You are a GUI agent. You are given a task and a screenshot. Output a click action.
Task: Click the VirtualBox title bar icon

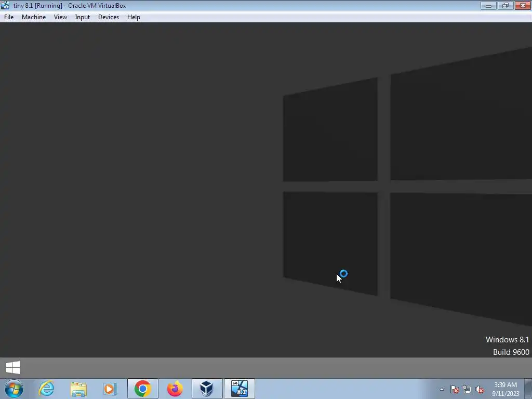[5, 5]
